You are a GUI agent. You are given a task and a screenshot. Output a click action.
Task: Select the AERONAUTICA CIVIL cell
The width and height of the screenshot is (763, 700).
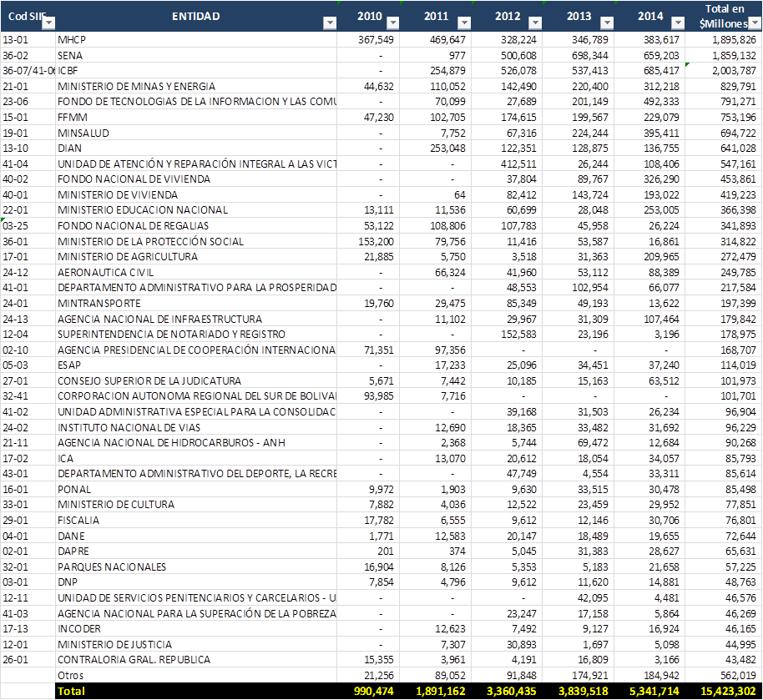(195, 272)
